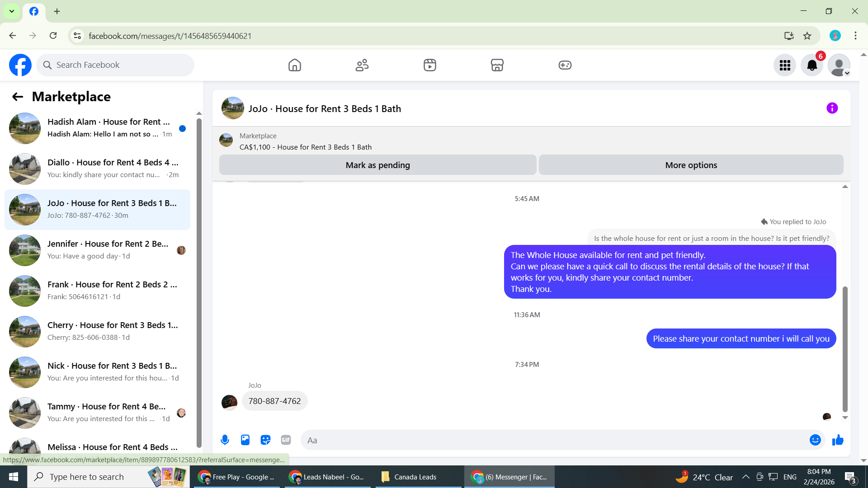Viewport: 868px width, 488px height.
Task: Open the sticker picker icon
Action: [265, 440]
